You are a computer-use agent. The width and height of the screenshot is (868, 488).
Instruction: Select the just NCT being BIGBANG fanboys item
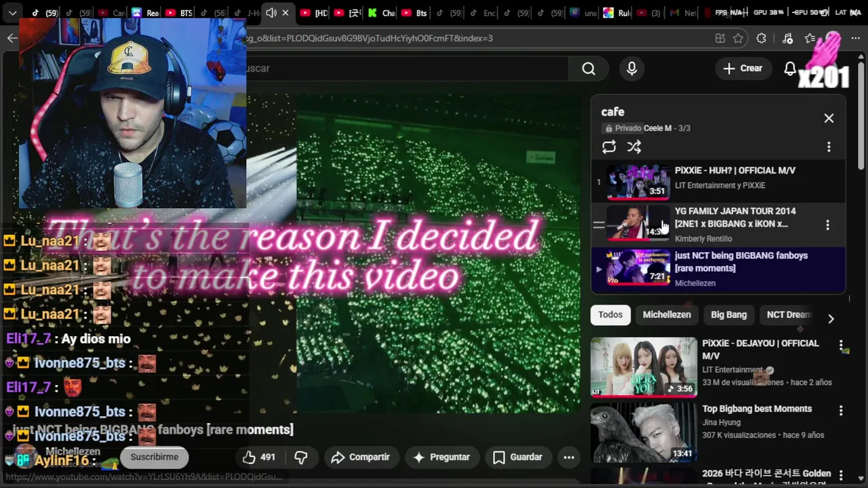click(x=719, y=269)
